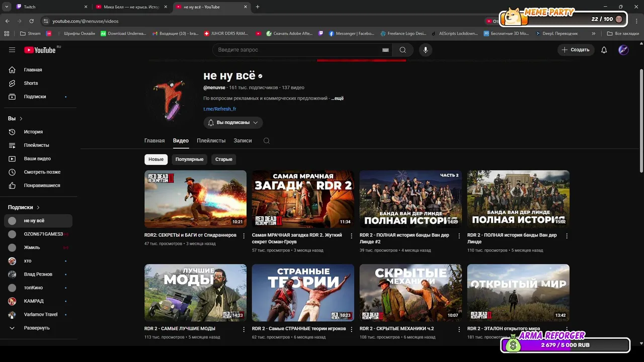Open OZON671GAMES subscription channel

[38, 234]
